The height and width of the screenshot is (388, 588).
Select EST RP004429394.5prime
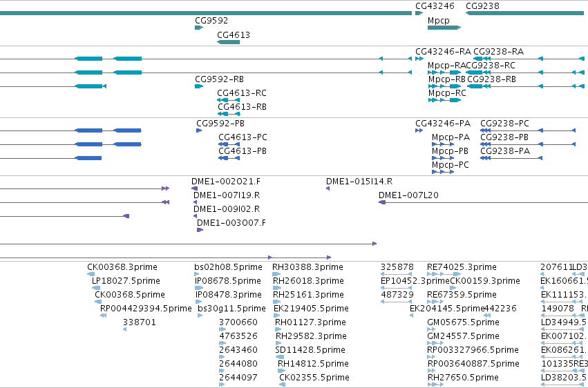tap(146, 309)
